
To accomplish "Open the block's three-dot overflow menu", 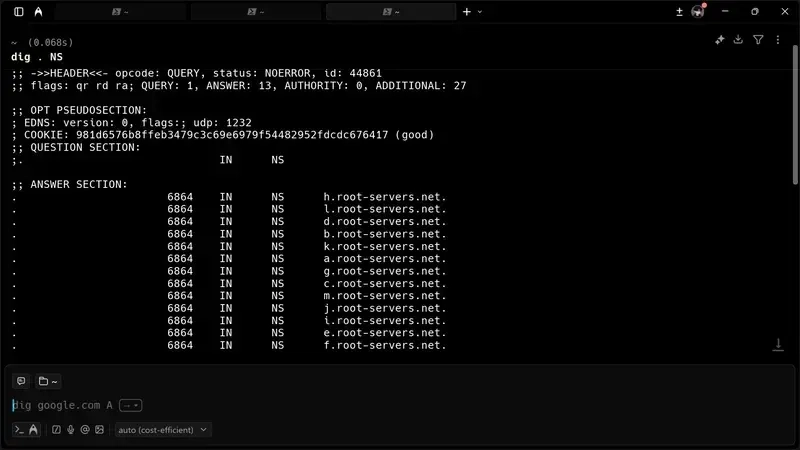I will point(778,40).
